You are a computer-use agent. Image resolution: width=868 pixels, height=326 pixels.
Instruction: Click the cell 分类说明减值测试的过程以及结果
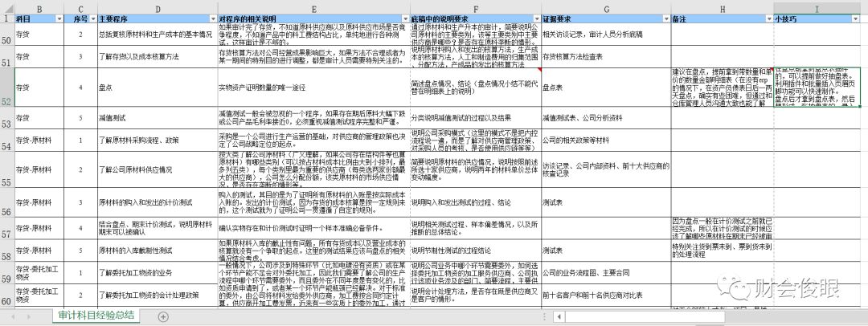point(476,118)
